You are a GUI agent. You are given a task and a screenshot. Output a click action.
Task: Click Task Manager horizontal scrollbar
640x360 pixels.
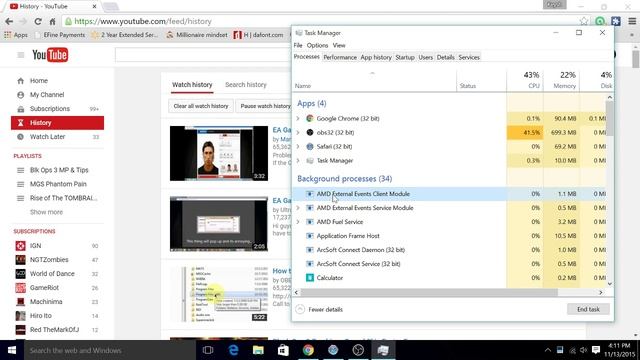pyautogui.click(x=429, y=292)
